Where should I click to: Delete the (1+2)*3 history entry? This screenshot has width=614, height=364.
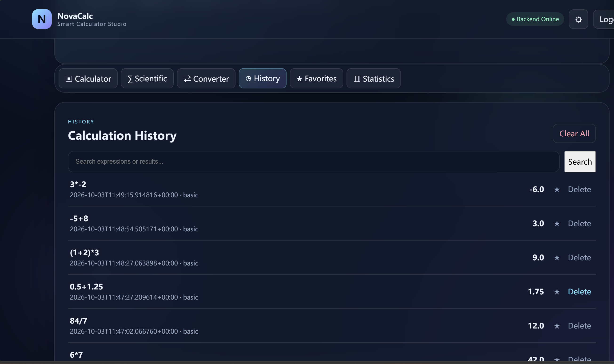click(579, 258)
